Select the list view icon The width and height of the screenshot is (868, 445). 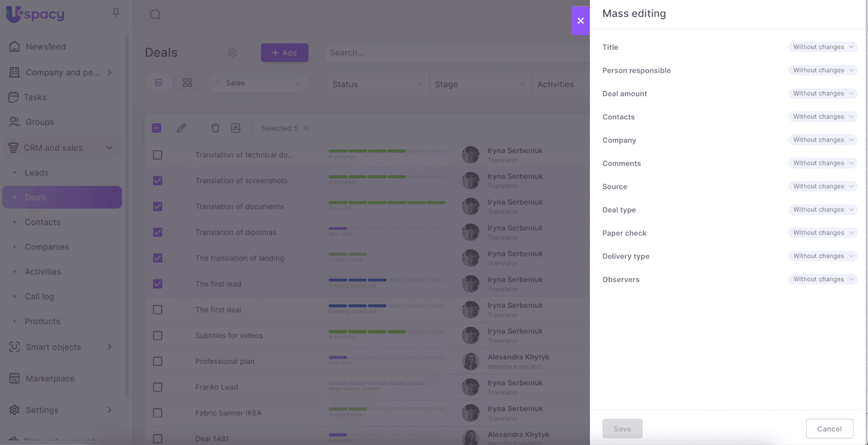click(x=158, y=83)
